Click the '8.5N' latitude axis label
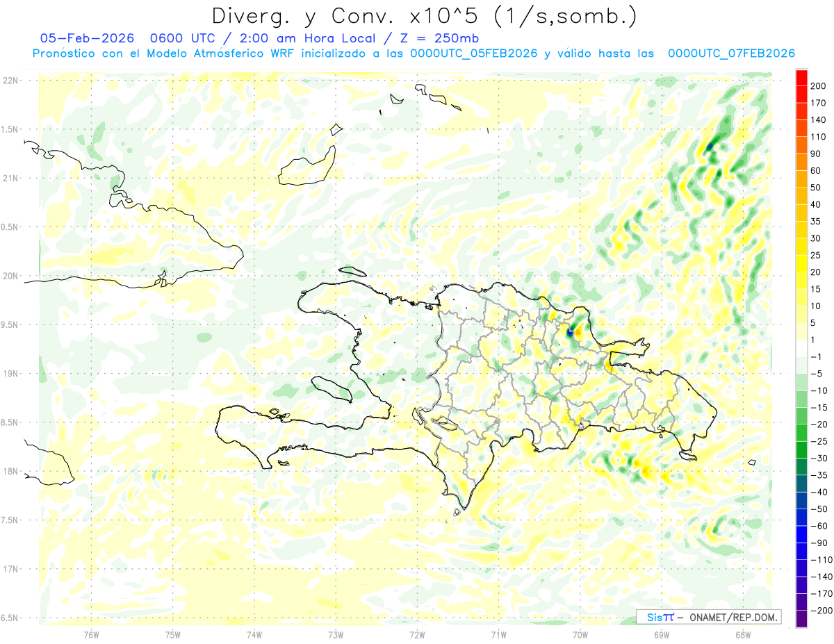 tap(10, 422)
